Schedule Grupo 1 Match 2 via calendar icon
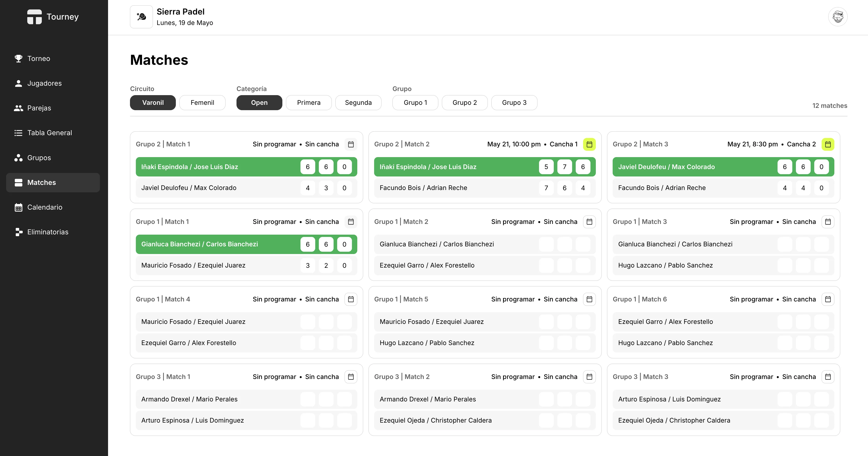 pos(589,222)
